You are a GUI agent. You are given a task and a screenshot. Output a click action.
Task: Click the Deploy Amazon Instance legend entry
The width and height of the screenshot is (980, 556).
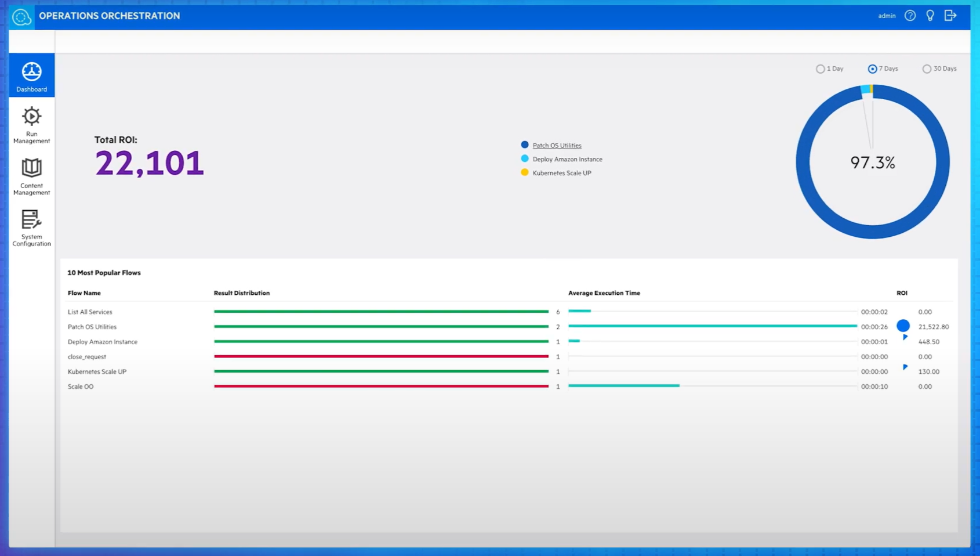point(567,158)
